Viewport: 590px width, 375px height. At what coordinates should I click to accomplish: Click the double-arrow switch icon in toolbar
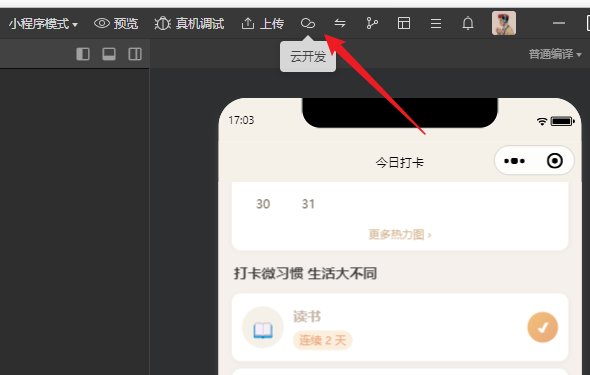[x=340, y=24]
